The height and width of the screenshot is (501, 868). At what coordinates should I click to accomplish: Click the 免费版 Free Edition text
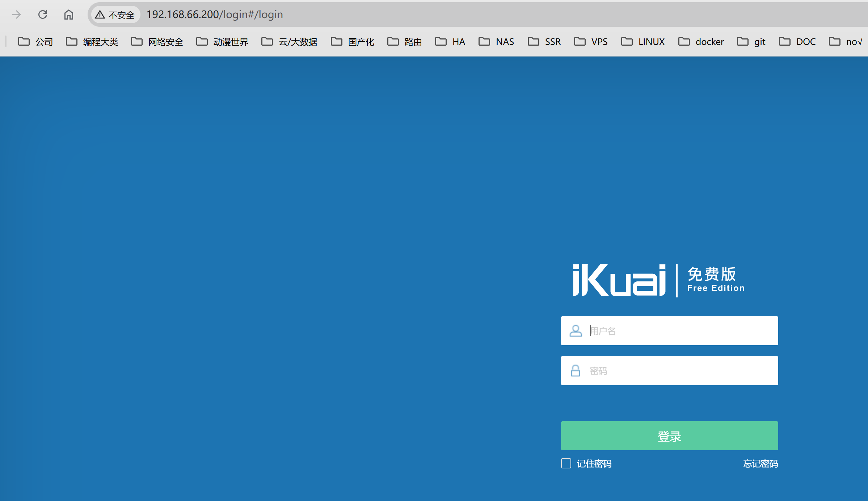[716, 279]
